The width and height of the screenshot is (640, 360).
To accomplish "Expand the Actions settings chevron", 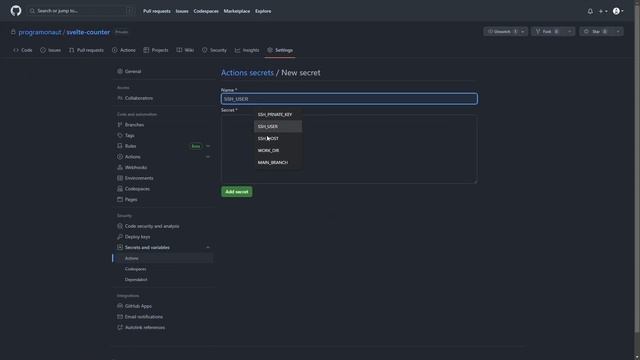I will point(208,157).
